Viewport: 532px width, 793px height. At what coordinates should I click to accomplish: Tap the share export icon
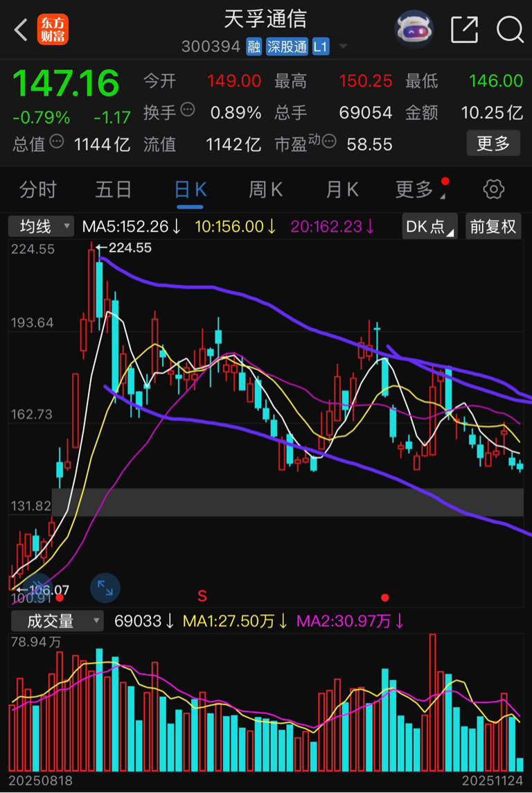(464, 30)
